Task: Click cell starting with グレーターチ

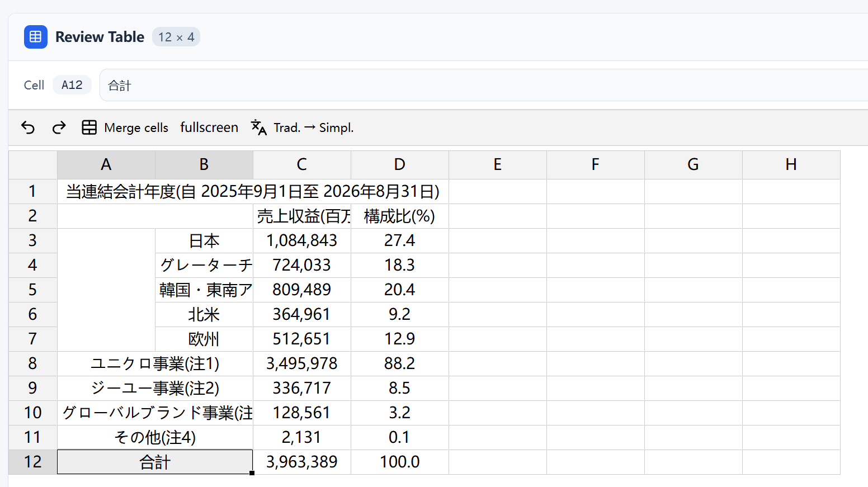Action: (204, 265)
